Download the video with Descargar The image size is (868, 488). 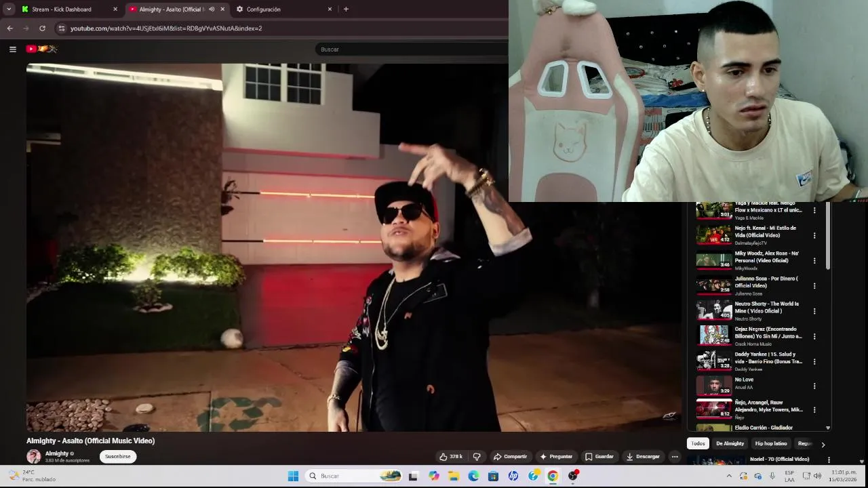(x=643, y=457)
